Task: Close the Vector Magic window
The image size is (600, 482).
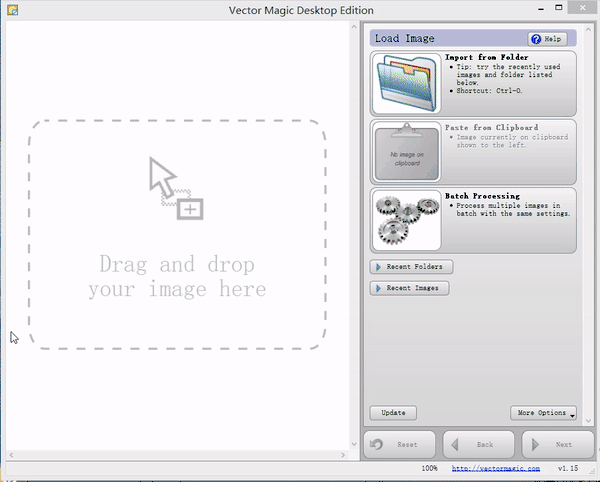Action: click(x=583, y=8)
